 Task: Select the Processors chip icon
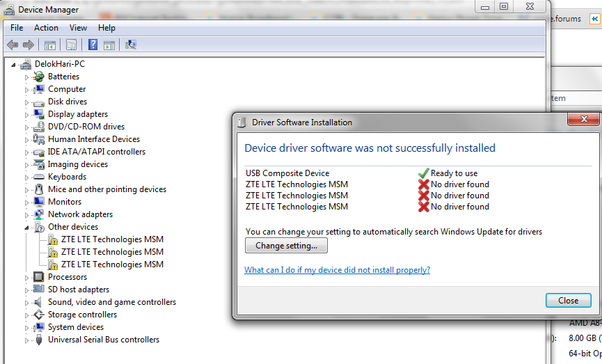point(38,277)
